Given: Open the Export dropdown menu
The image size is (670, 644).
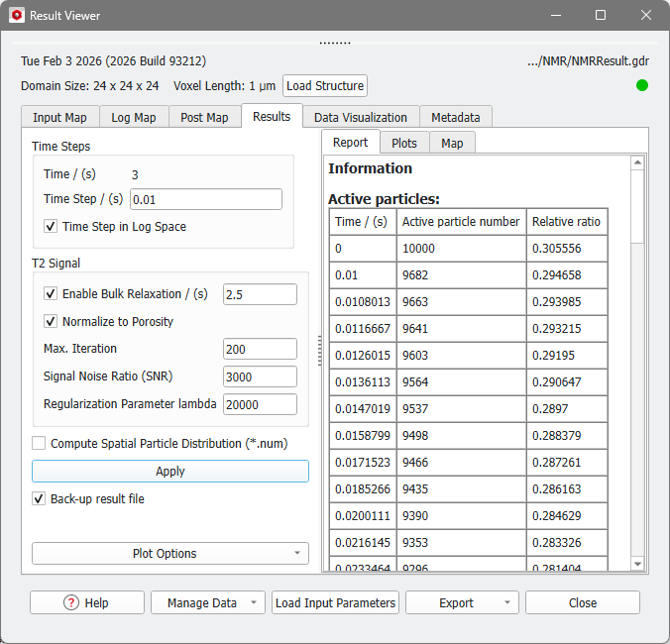Looking at the screenshot, I should tap(506, 602).
